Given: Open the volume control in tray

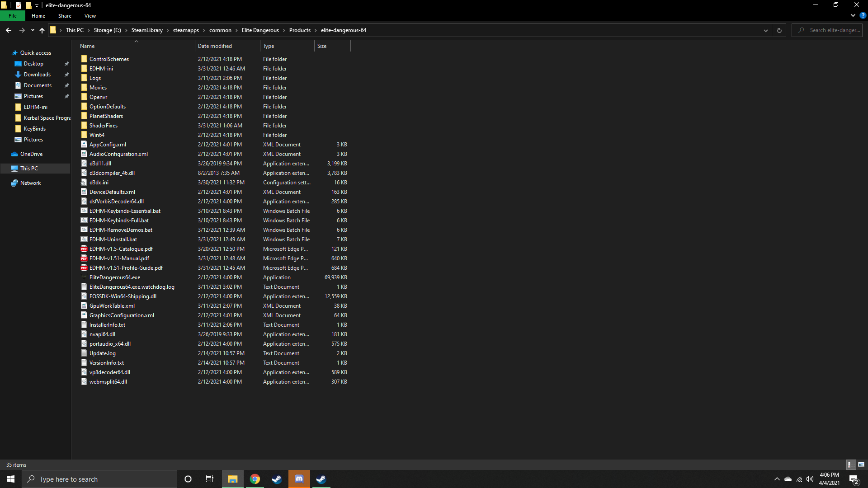Looking at the screenshot, I should coord(810,479).
